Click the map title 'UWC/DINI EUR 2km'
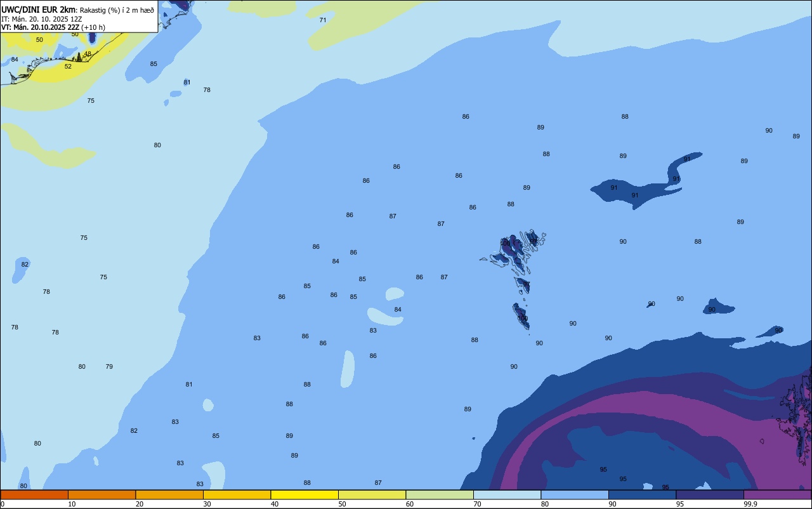Image resolution: width=812 pixels, height=509 pixels. click(x=39, y=10)
